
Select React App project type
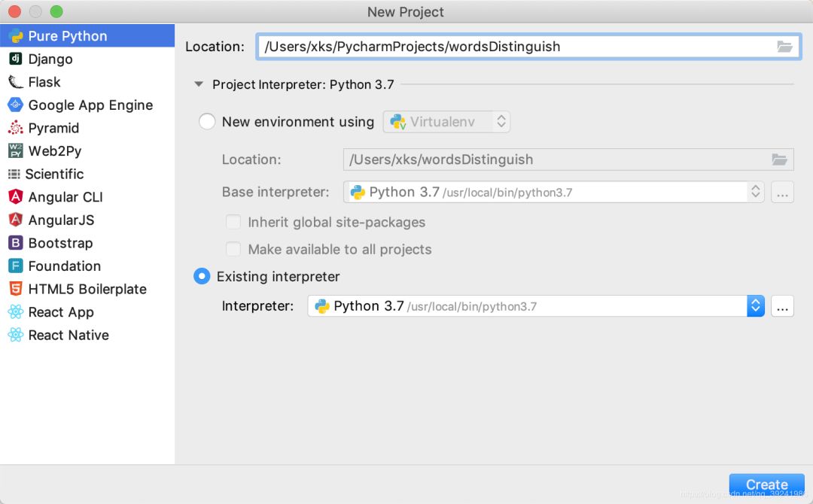click(87, 312)
